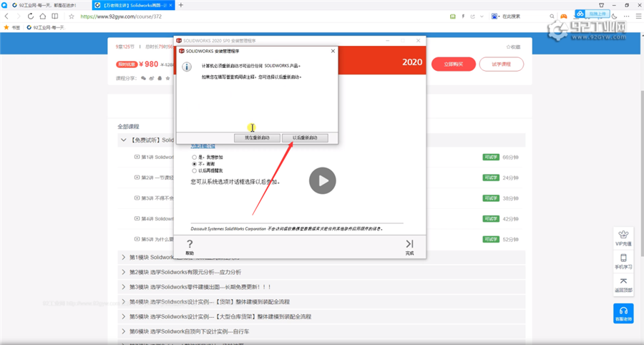Select the 以后再提醒我 radio option
The height and width of the screenshot is (345, 644).
tap(194, 170)
